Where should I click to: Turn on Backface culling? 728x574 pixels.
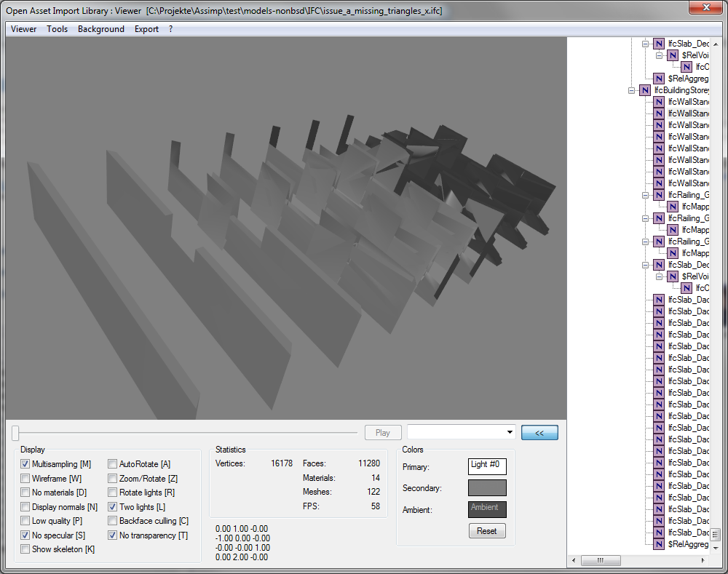coord(113,521)
